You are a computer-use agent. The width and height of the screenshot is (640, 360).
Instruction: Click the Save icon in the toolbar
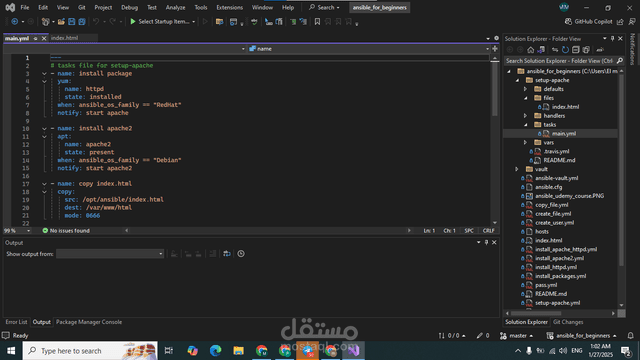click(x=72, y=22)
